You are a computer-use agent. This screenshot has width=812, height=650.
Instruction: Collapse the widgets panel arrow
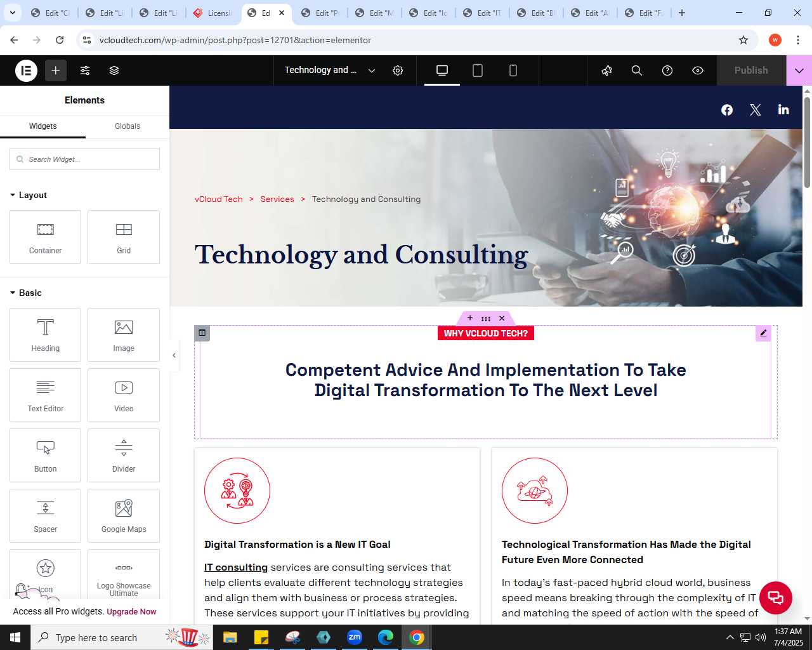point(174,355)
